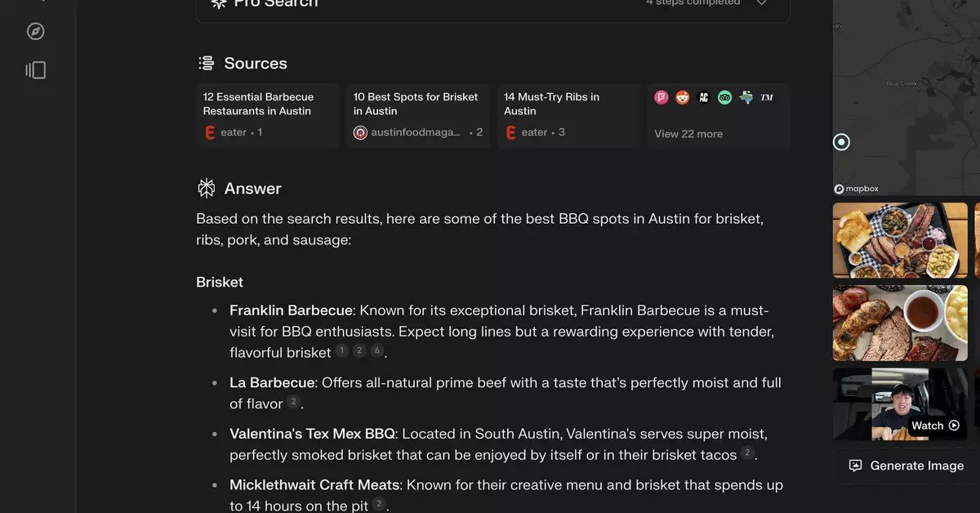Viewport: 980px width, 513px height.
Task: Click the Pro Search sparkle icon
Action: [x=219, y=3]
